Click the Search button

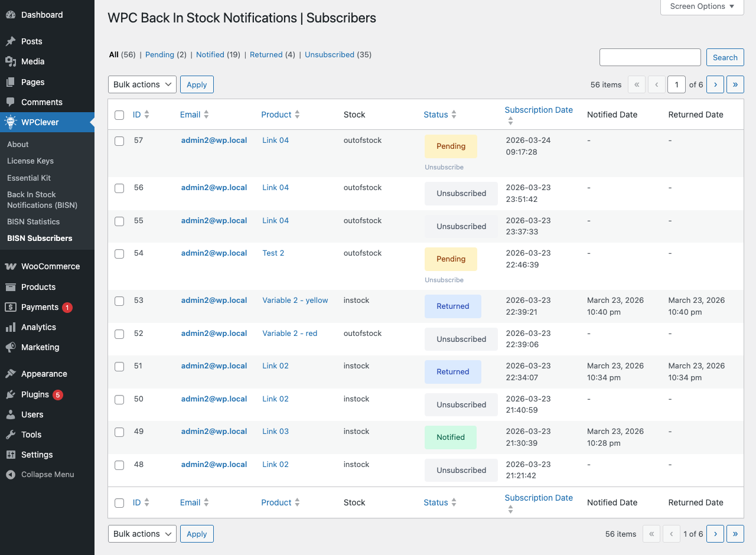pos(725,57)
